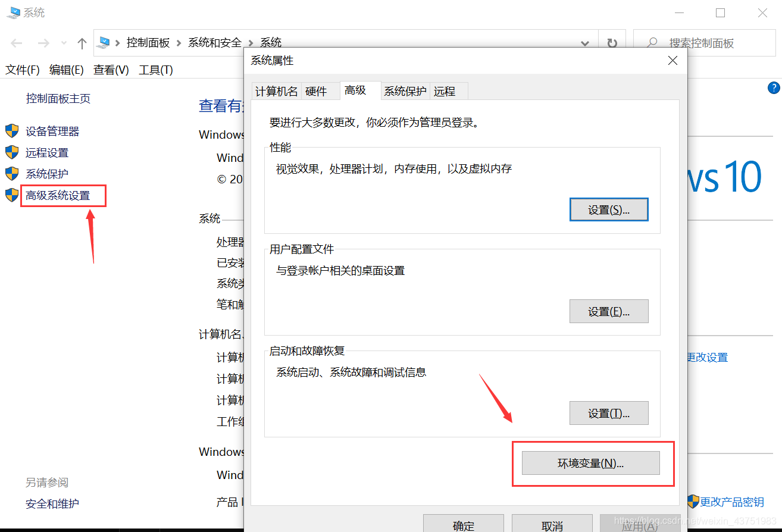Switch to the 远程 tab
The width and height of the screenshot is (782, 532).
tap(444, 90)
